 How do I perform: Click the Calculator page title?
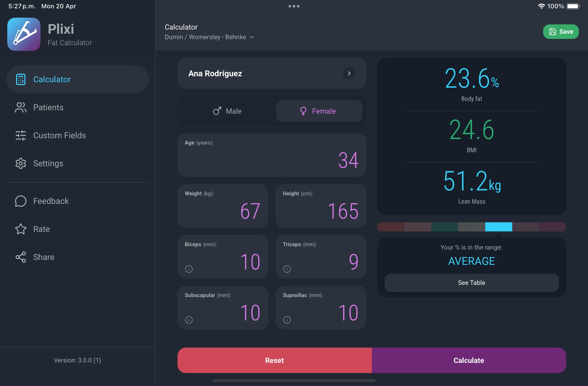tap(181, 27)
